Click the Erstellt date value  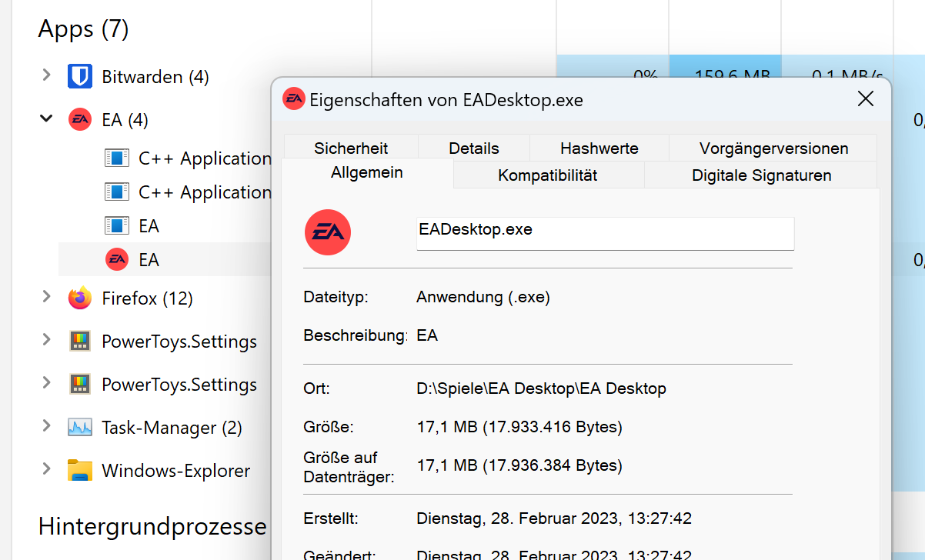pos(554,518)
